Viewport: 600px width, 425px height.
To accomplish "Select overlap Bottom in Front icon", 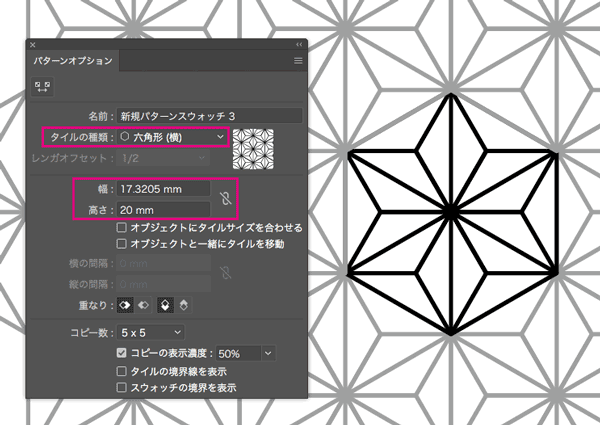I will 184,305.
